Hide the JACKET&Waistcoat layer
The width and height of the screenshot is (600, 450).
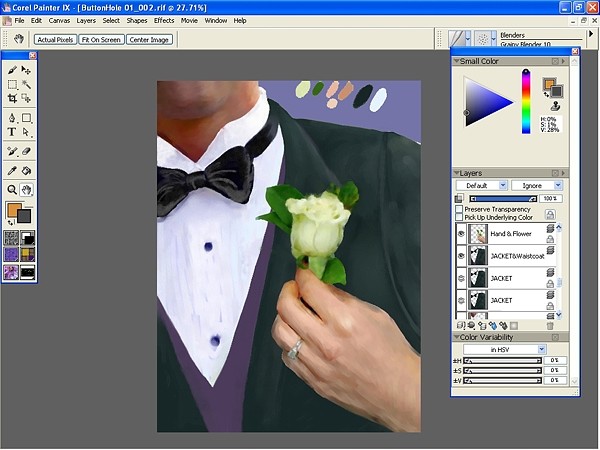coord(461,256)
